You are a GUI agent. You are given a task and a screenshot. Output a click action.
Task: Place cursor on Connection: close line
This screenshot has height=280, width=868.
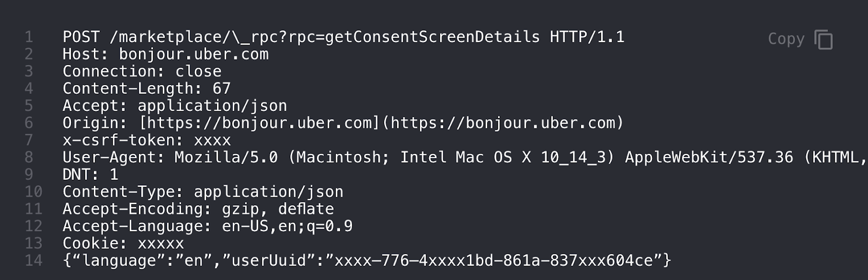click(142, 71)
